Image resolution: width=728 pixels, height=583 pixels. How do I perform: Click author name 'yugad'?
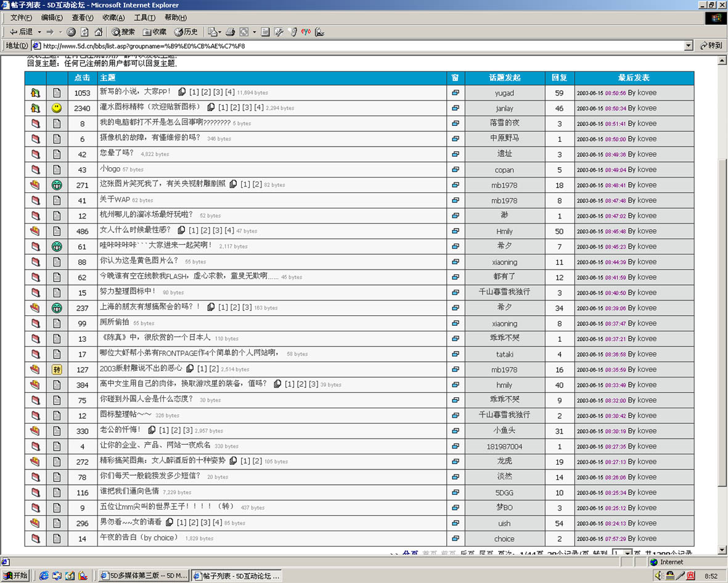click(x=504, y=93)
